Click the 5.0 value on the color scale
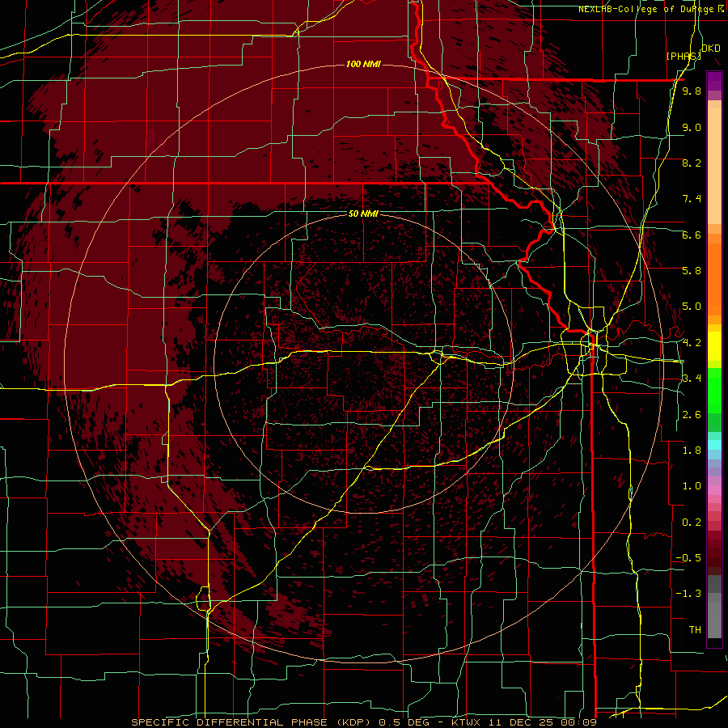Viewport: 728px width, 728px height. tap(692, 307)
